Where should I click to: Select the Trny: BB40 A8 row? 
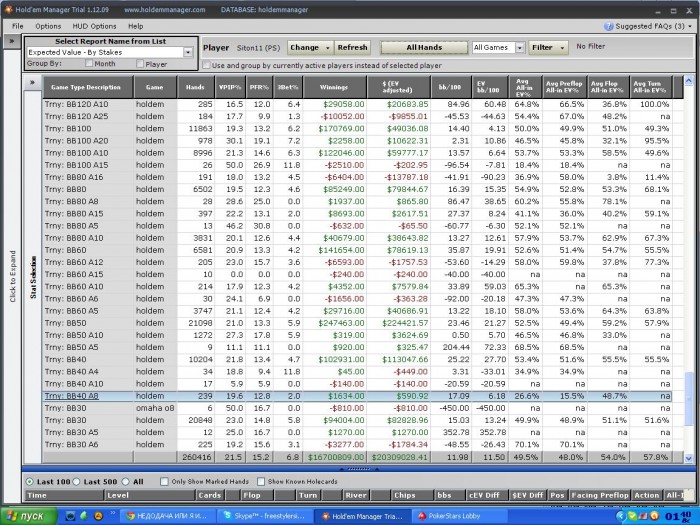[357, 396]
